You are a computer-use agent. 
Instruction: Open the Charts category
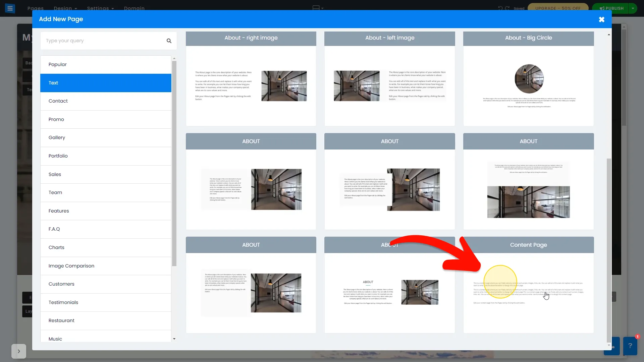pos(106,247)
